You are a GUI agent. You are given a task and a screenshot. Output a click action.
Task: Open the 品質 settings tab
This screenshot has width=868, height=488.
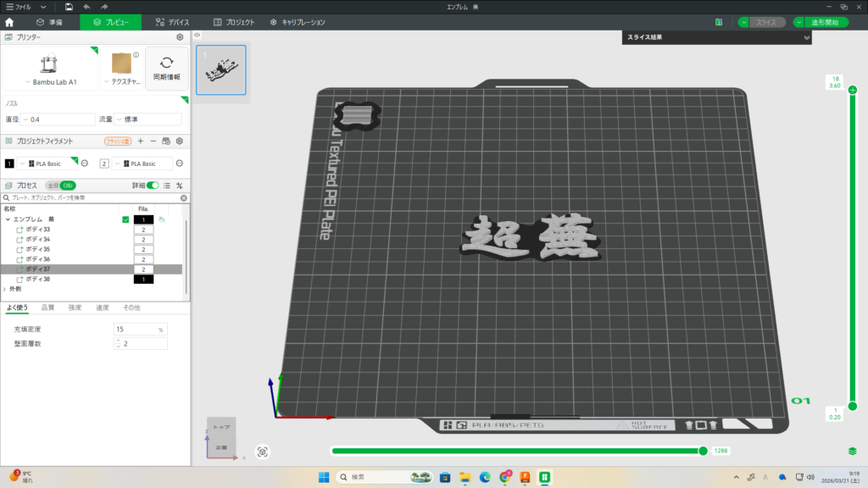47,308
